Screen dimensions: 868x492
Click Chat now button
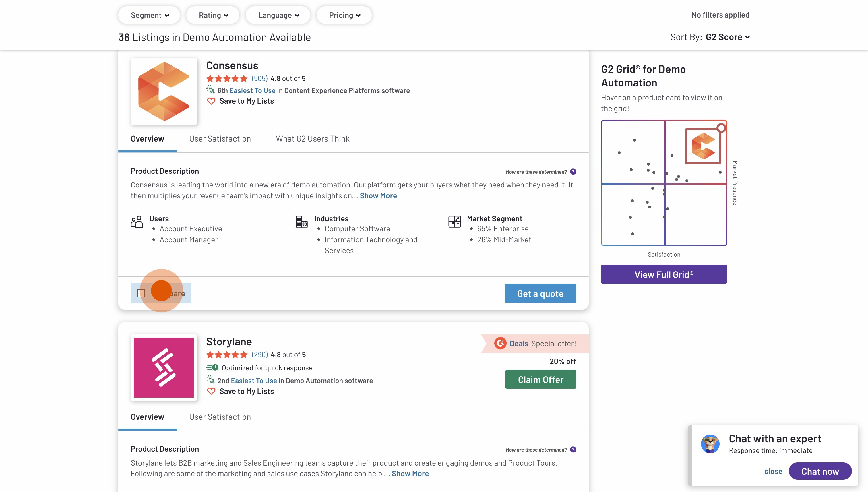click(820, 471)
